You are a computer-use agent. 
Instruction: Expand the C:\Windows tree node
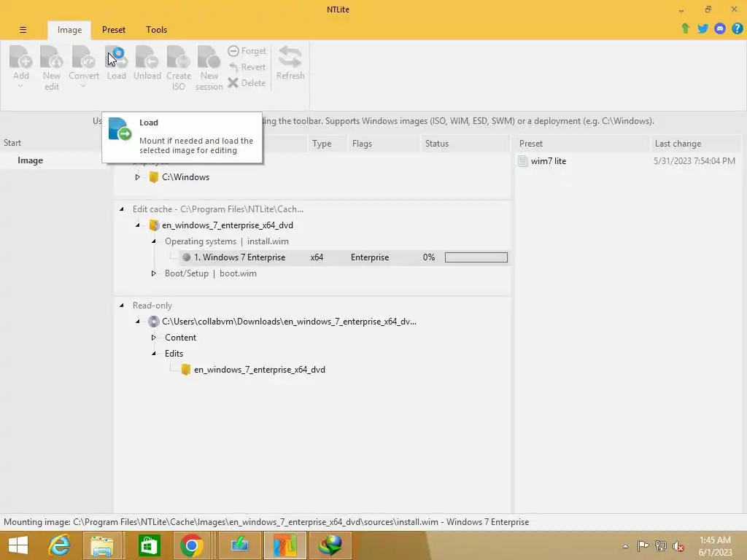tap(137, 177)
